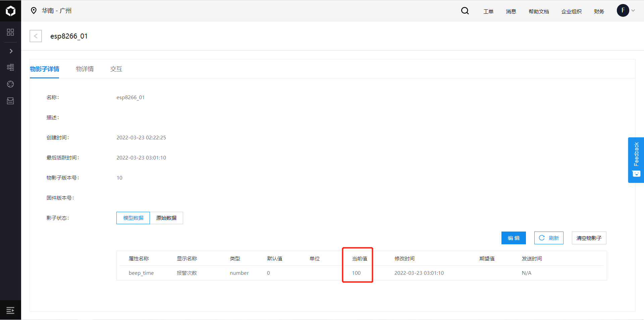The image size is (644, 320).
Task: Click the workflow/nodes icon in left sidebar
Action: pyautogui.click(x=10, y=67)
